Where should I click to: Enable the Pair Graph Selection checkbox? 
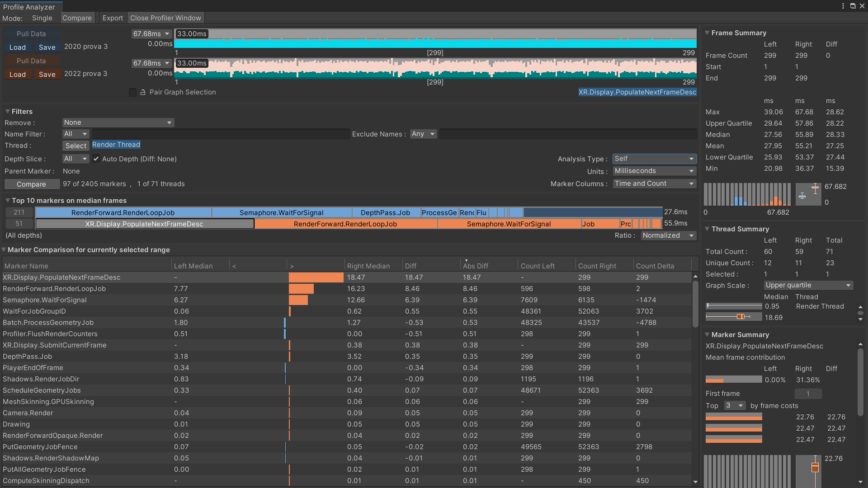pos(132,92)
